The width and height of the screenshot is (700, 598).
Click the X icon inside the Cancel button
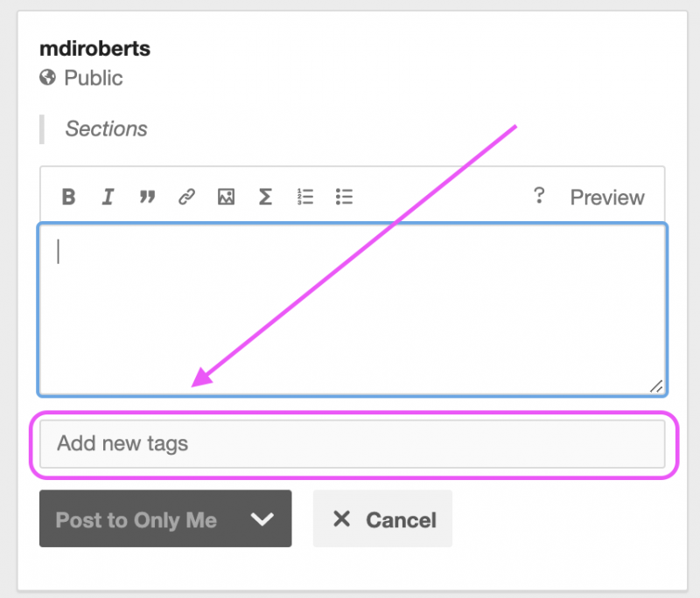click(x=343, y=519)
